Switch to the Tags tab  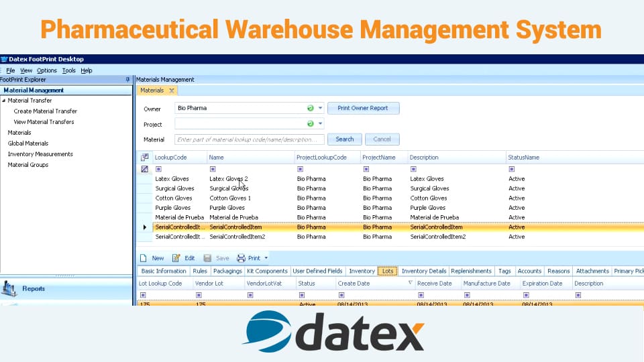pyautogui.click(x=504, y=271)
